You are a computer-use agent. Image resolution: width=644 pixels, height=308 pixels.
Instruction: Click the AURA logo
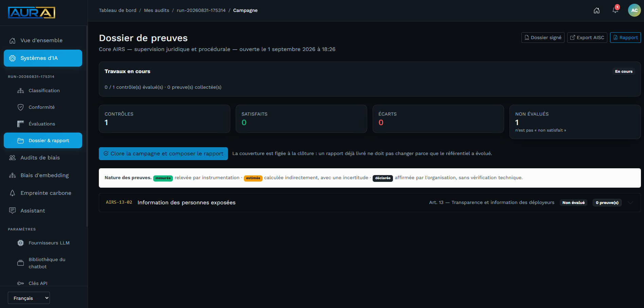click(32, 13)
